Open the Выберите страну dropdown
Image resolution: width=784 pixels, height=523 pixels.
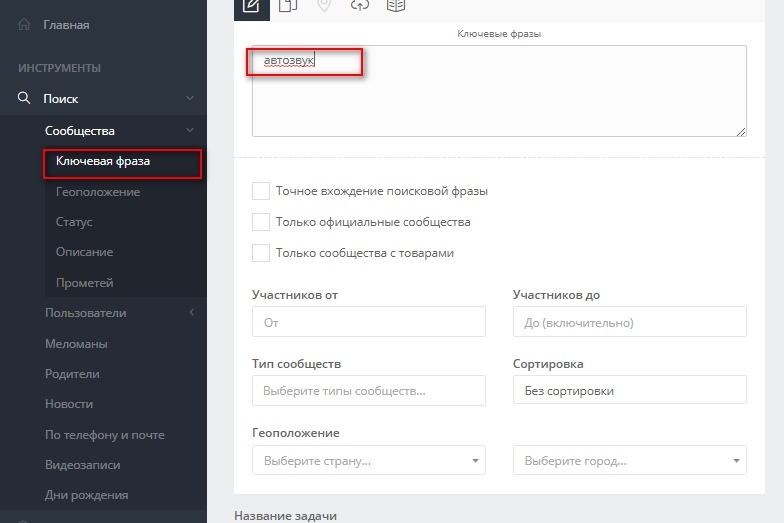[x=368, y=460]
